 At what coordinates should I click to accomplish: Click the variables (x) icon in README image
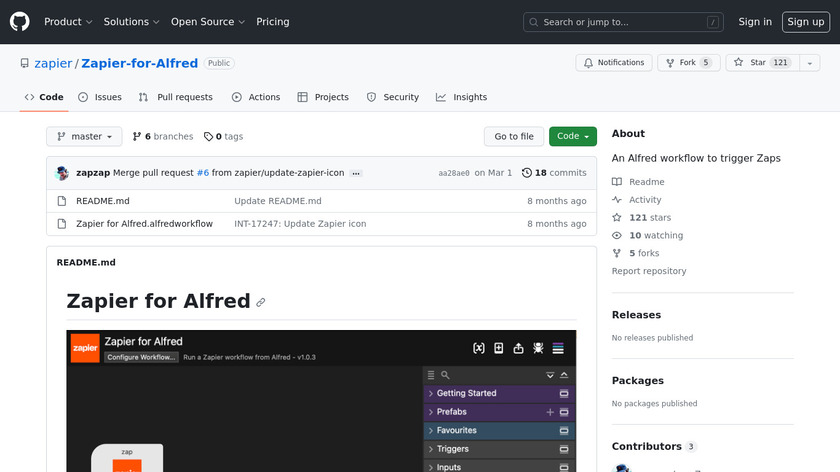point(479,348)
